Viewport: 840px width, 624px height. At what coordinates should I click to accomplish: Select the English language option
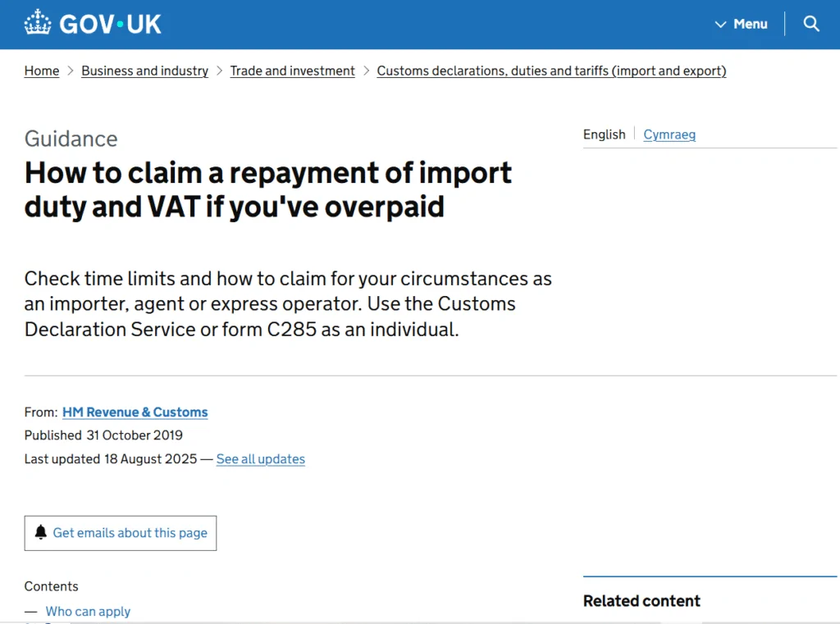click(604, 134)
